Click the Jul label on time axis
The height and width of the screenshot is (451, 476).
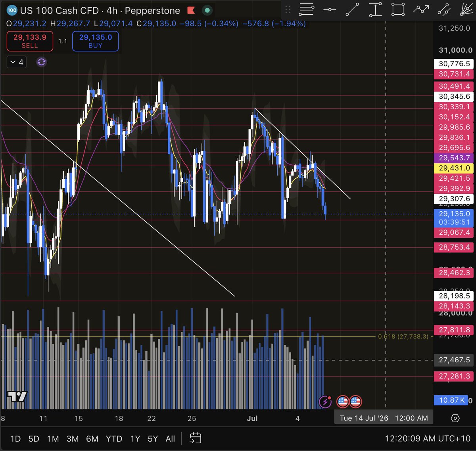coord(252,418)
